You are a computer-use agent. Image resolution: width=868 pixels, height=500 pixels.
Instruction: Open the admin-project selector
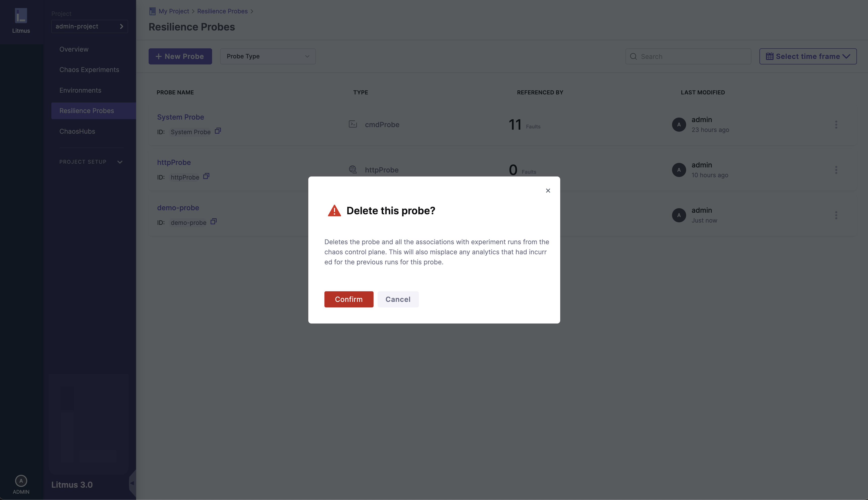pyautogui.click(x=89, y=26)
